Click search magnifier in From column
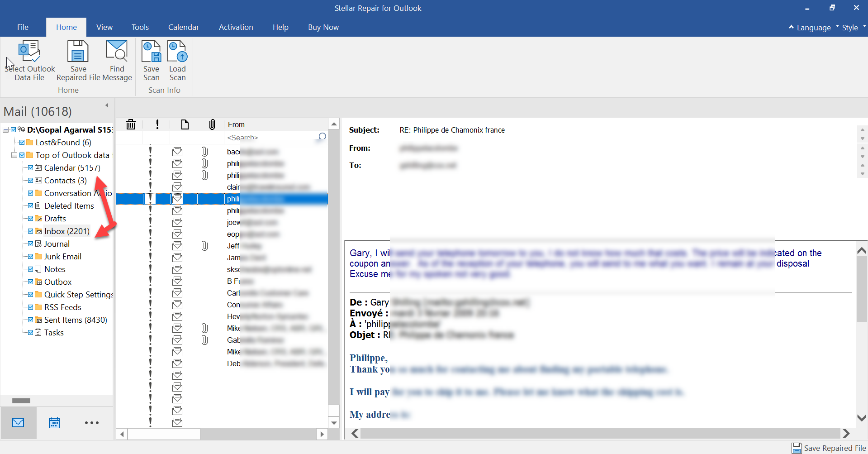 click(322, 137)
